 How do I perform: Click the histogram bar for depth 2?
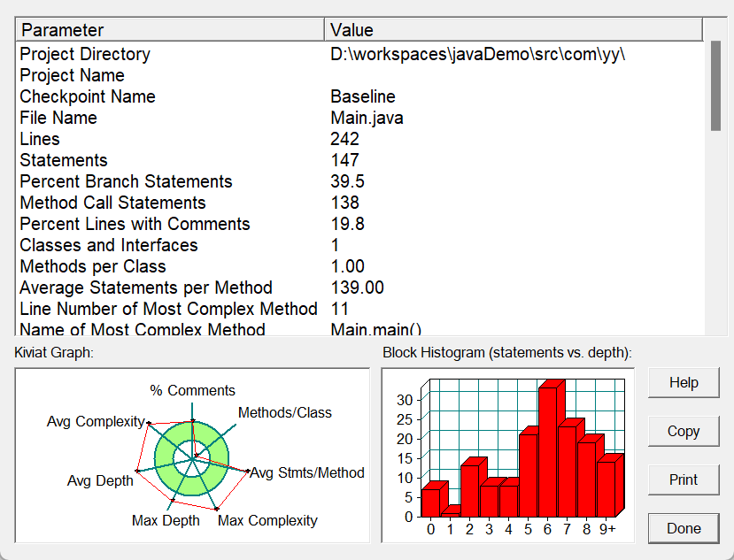coord(470,490)
